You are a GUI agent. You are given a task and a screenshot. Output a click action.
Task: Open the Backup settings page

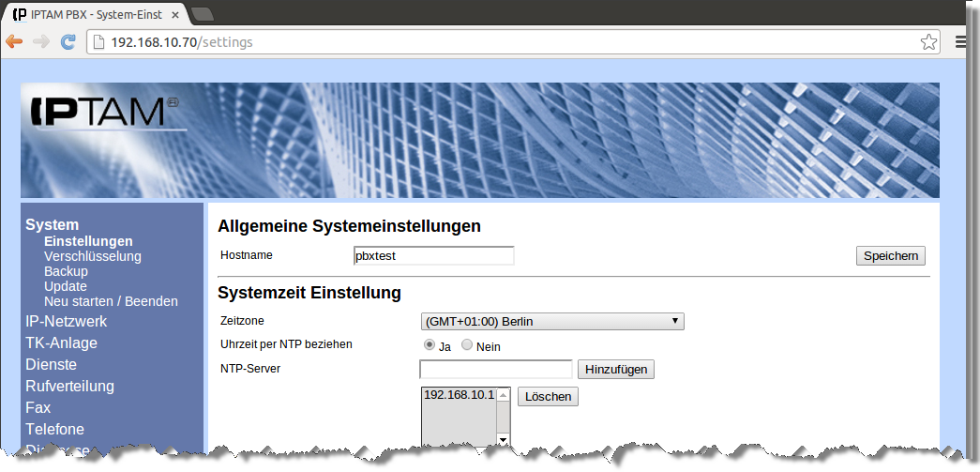pyautogui.click(x=66, y=271)
